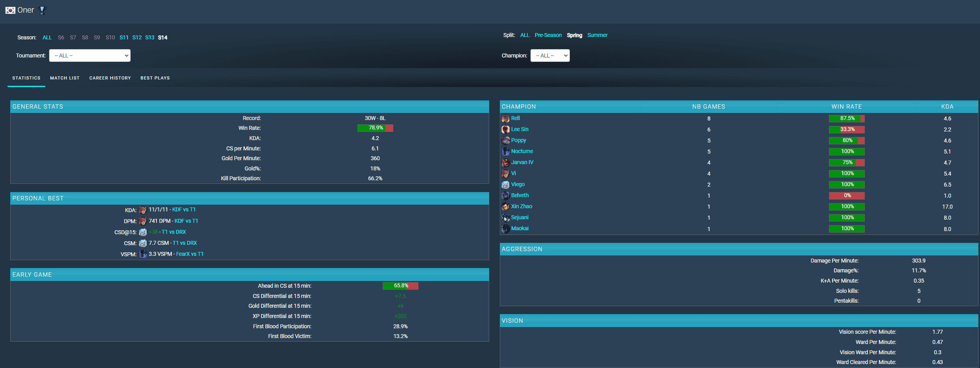Select the ALL seasons filter
Image resolution: width=980 pixels, height=368 pixels.
pyautogui.click(x=47, y=37)
